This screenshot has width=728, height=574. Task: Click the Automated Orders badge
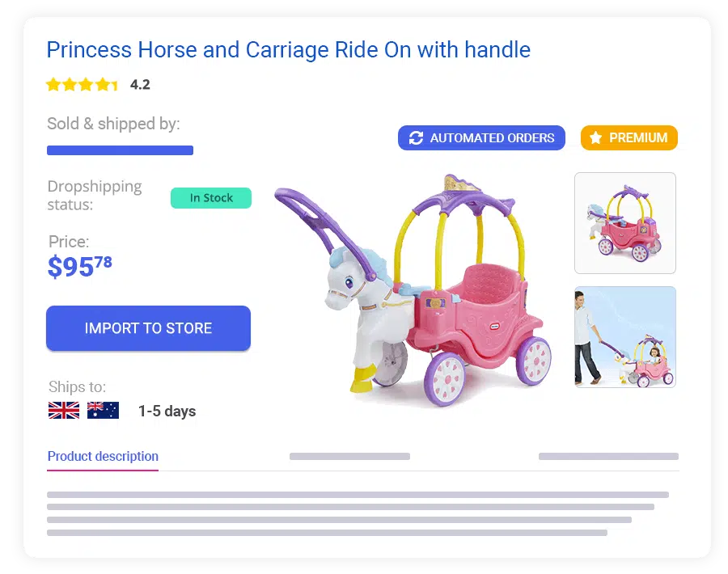tap(481, 137)
